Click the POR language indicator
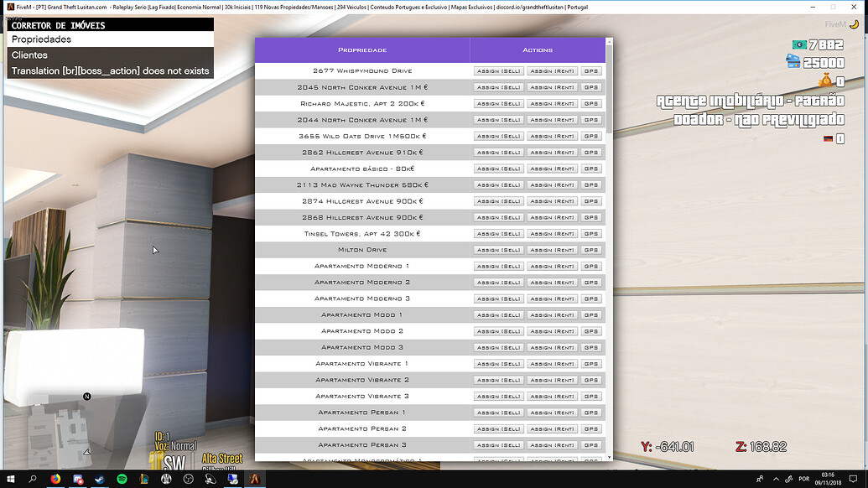The width and height of the screenshot is (868, 488). (803, 479)
